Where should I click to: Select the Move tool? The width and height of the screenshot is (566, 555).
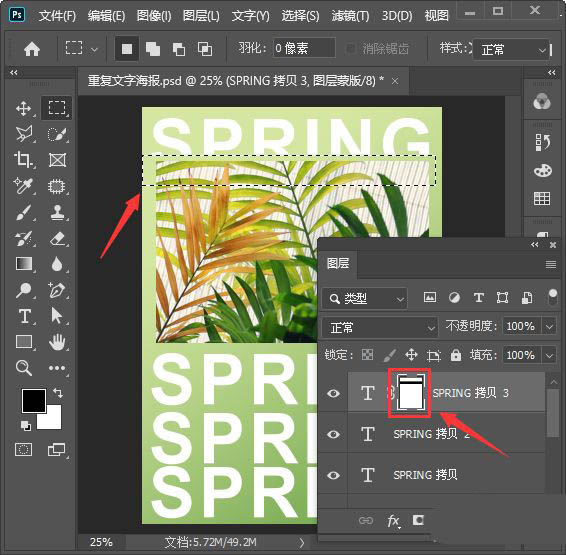(24, 108)
